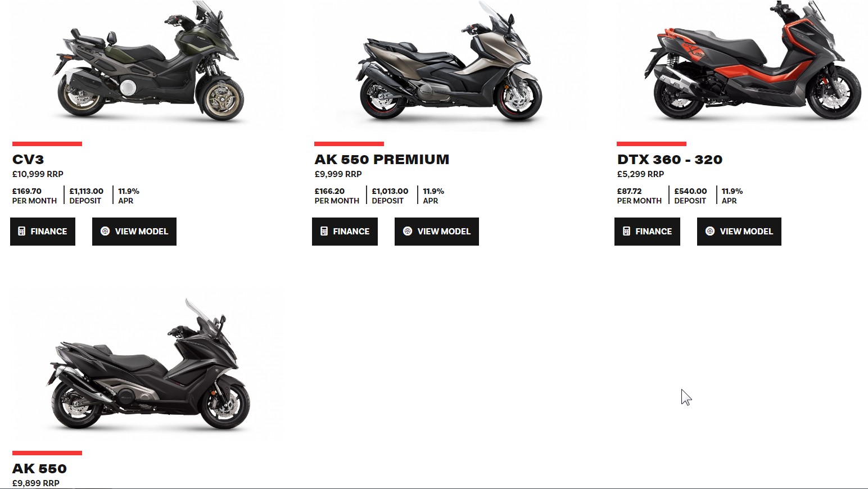Select the AK 550 model title
The image size is (868, 489).
click(x=39, y=469)
